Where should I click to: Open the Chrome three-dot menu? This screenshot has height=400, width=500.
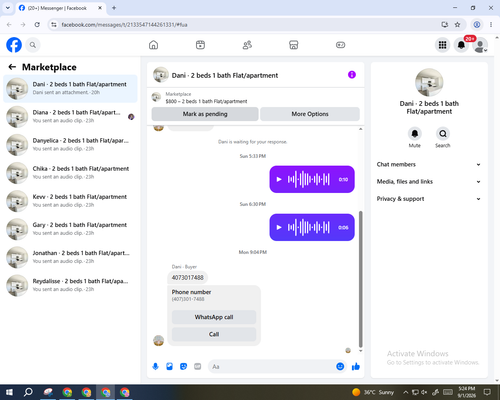tap(491, 25)
